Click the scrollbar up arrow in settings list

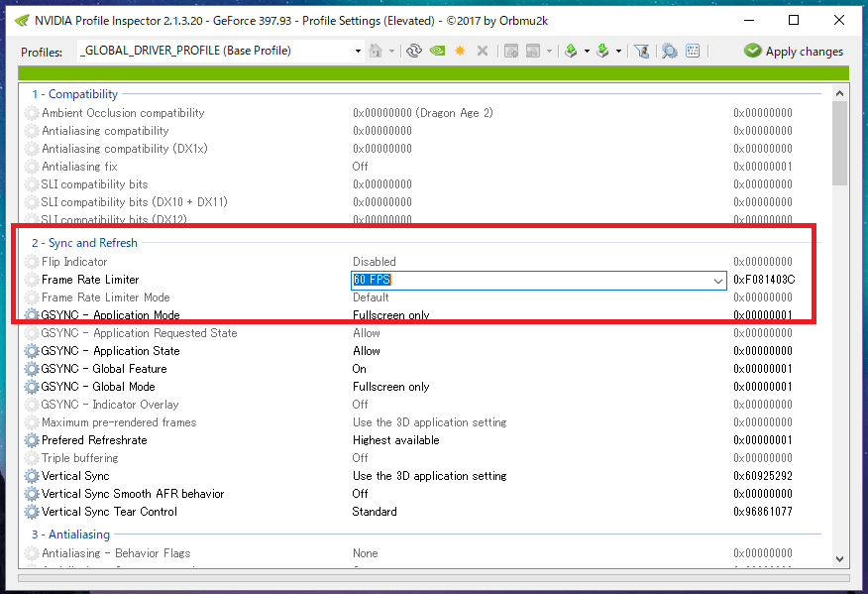point(840,93)
